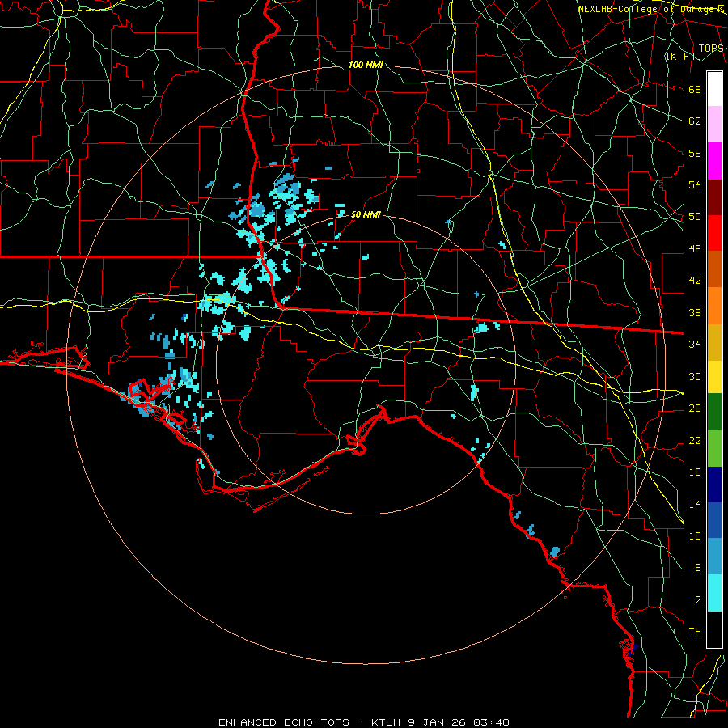This screenshot has height=728, width=728.
Task: Select the dark green legend segment
Action: [x=714, y=411]
